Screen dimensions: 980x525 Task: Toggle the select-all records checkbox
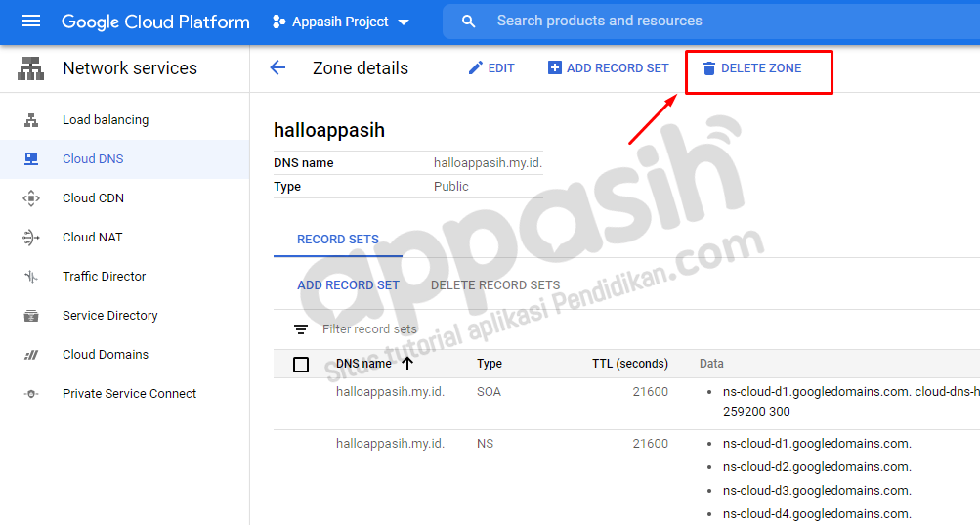(x=301, y=365)
